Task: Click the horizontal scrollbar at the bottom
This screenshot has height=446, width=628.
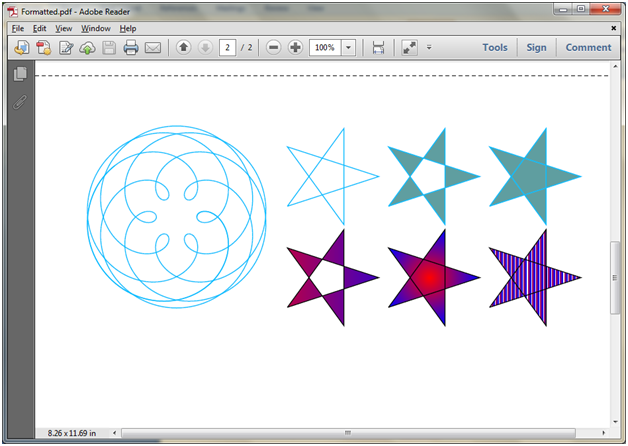Action: point(348,433)
